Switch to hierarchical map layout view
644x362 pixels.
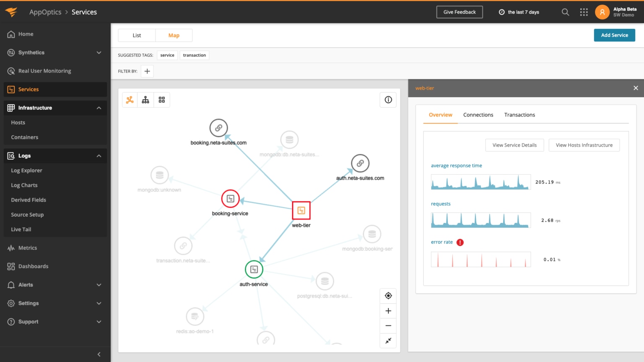coord(145,100)
